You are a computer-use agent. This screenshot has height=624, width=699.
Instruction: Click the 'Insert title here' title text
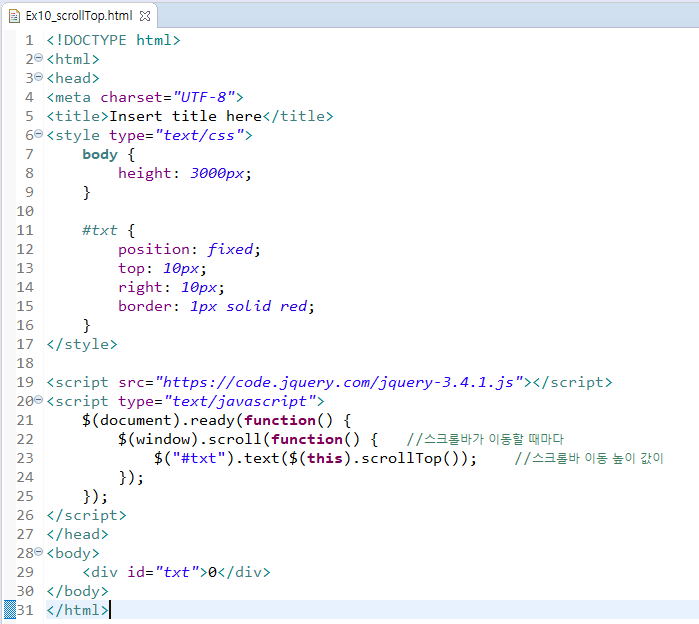coord(185,116)
